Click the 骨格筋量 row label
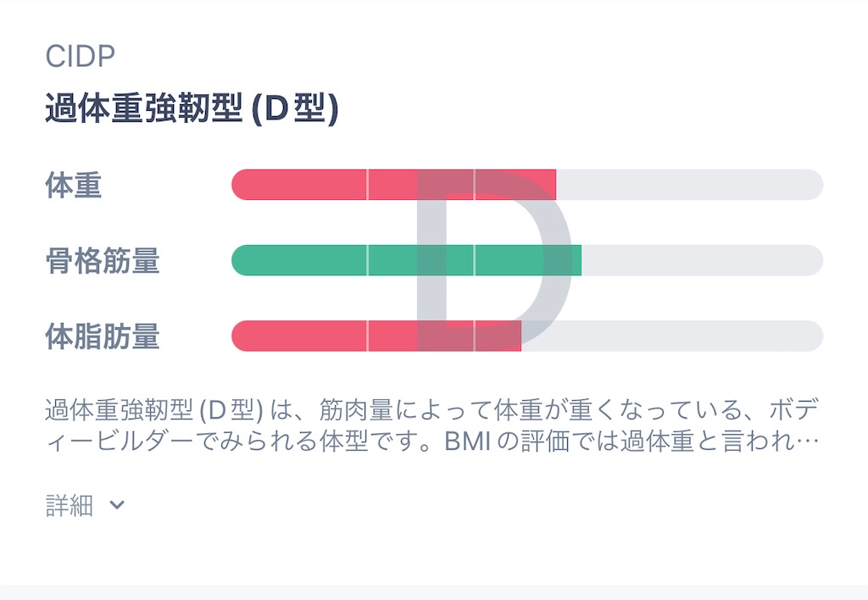Screen dimensions: 868x600 [103, 261]
